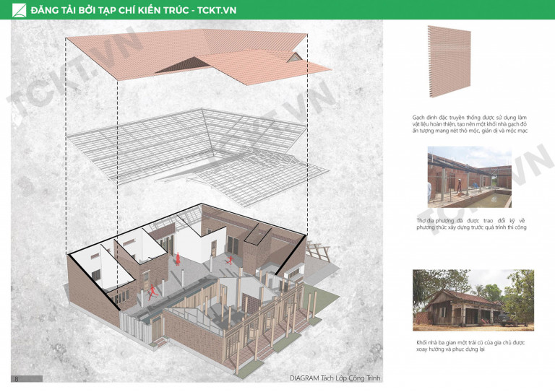The width and height of the screenshot is (555, 392).
Task: Click the page number 8 label
Action: pos(16,378)
